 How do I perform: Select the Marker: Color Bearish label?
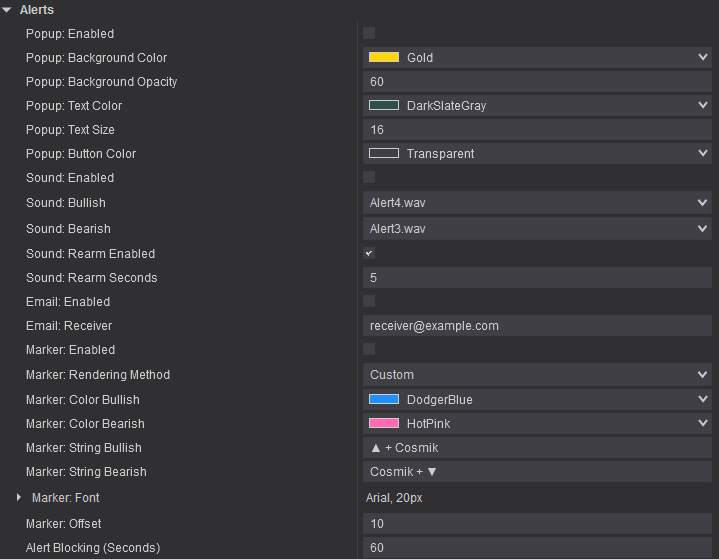(x=85, y=424)
